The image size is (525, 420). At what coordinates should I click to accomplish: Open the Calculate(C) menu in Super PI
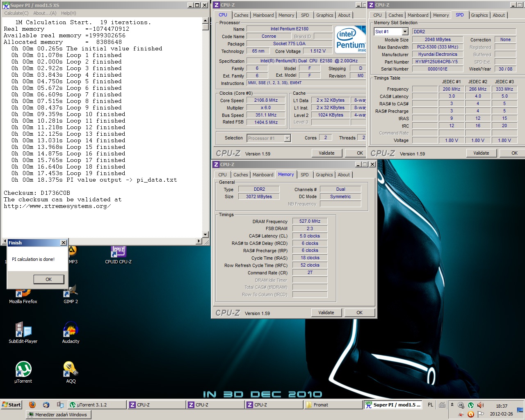pos(16,13)
